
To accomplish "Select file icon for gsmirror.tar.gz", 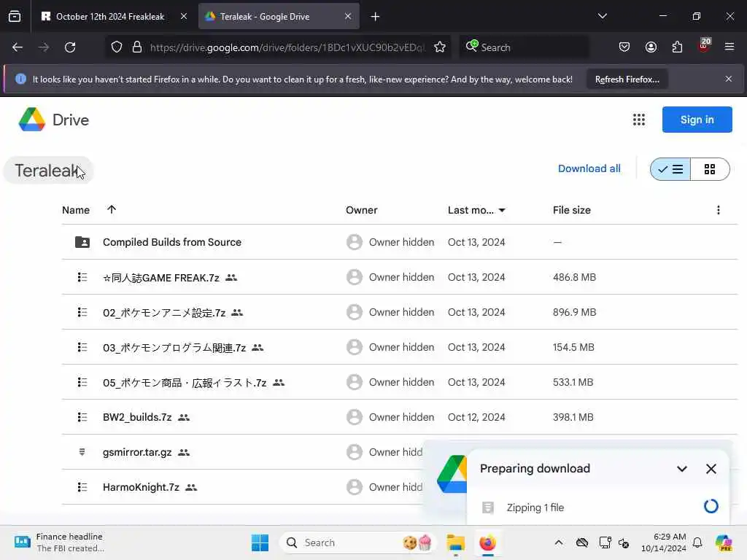I will [x=82, y=452].
